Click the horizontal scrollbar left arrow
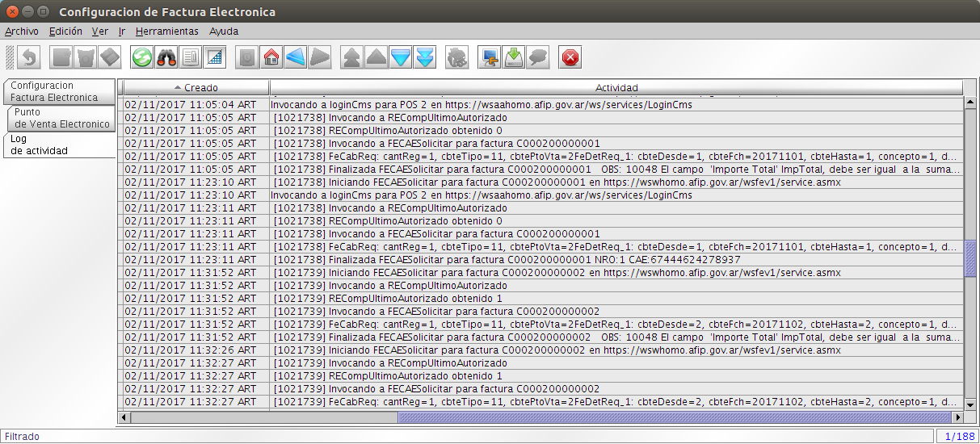Viewport: 980px width, 444px height. click(124, 417)
